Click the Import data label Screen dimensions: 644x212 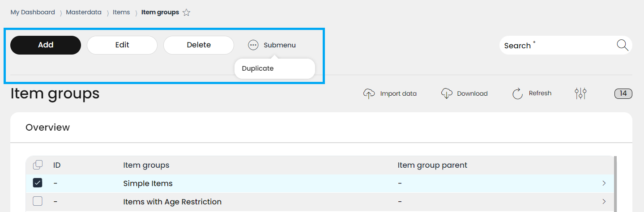[398, 93]
